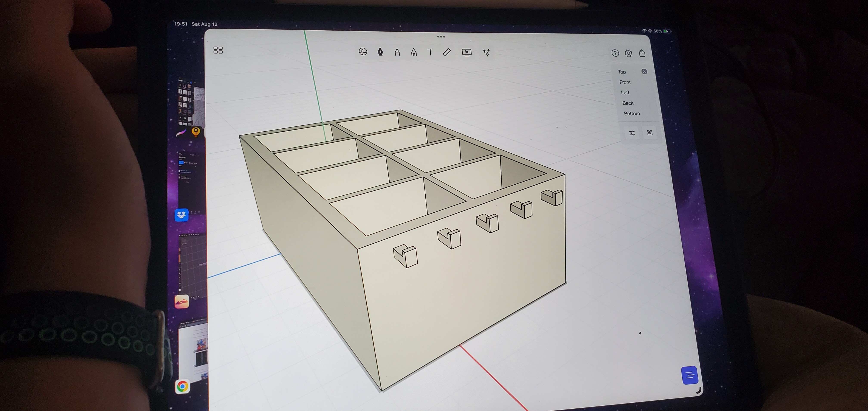Tap the focus/zoom-to-fit icon
868x411 pixels.
(650, 133)
